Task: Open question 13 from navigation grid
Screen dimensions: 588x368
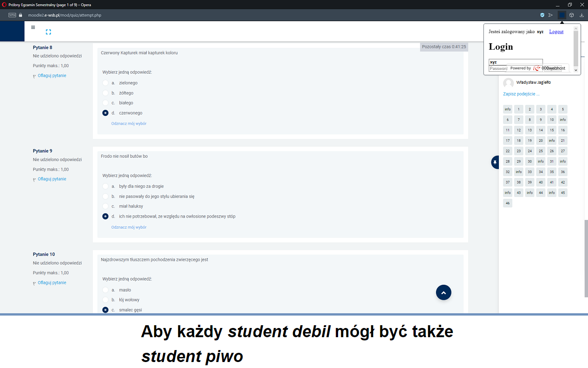Action: (x=530, y=130)
